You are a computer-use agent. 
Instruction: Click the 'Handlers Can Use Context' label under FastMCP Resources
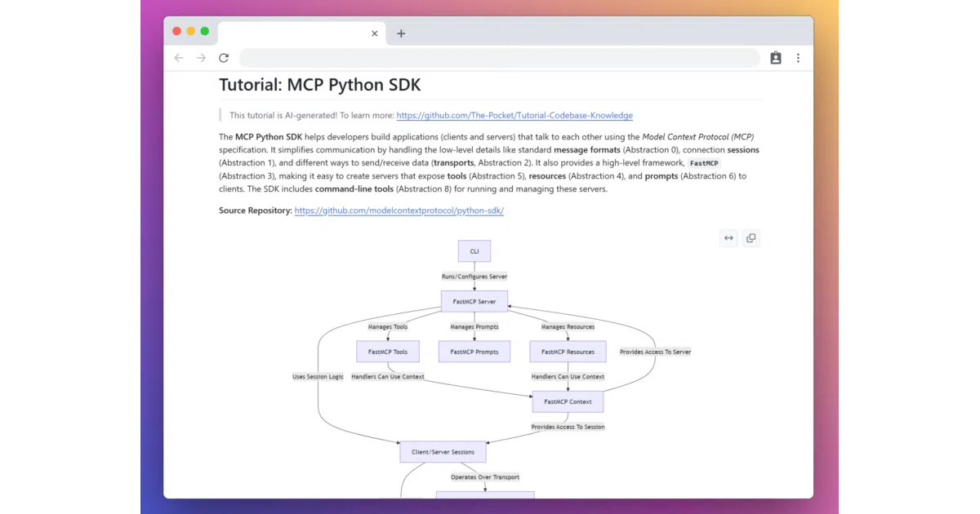tap(568, 377)
